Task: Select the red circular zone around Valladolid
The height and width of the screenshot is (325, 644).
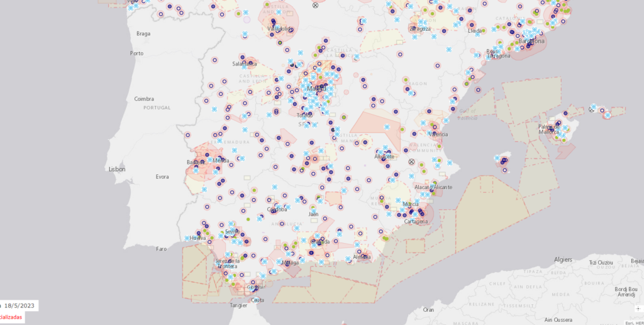Action: point(282,28)
